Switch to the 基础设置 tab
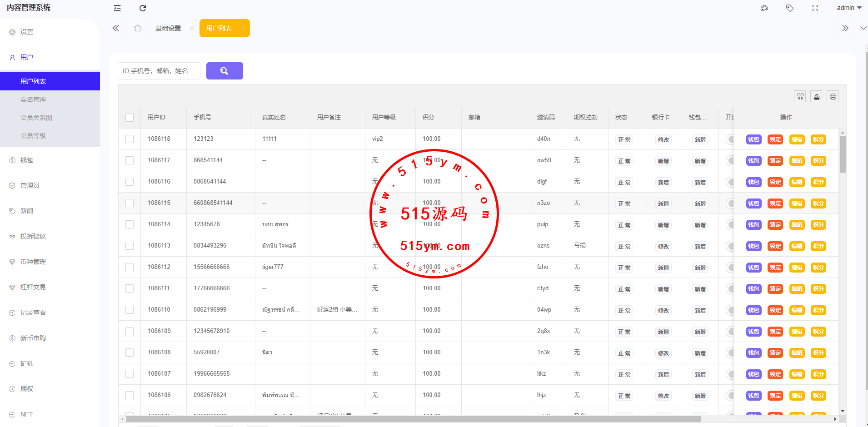The height and width of the screenshot is (427, 868). tap(168, 28)
